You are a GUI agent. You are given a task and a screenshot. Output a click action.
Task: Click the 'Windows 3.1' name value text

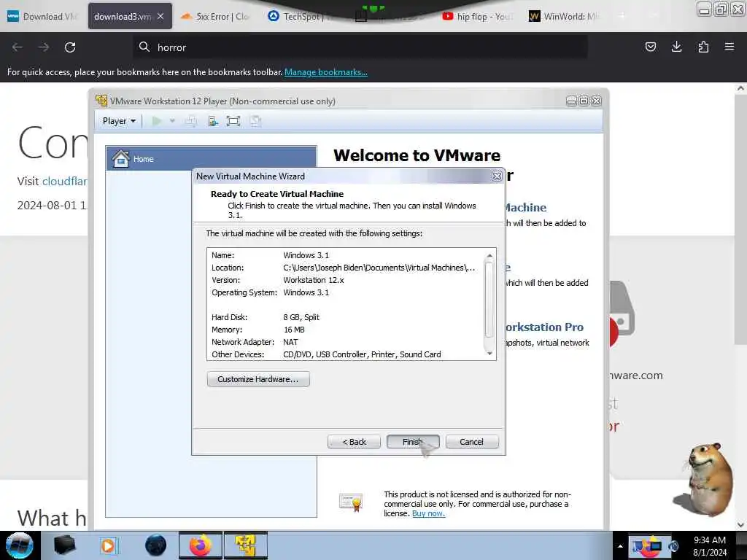tap(306, 255)
